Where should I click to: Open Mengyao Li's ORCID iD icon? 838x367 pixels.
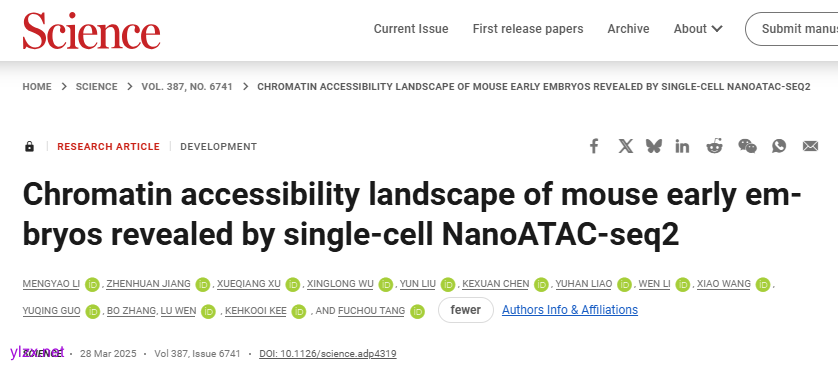92,284
